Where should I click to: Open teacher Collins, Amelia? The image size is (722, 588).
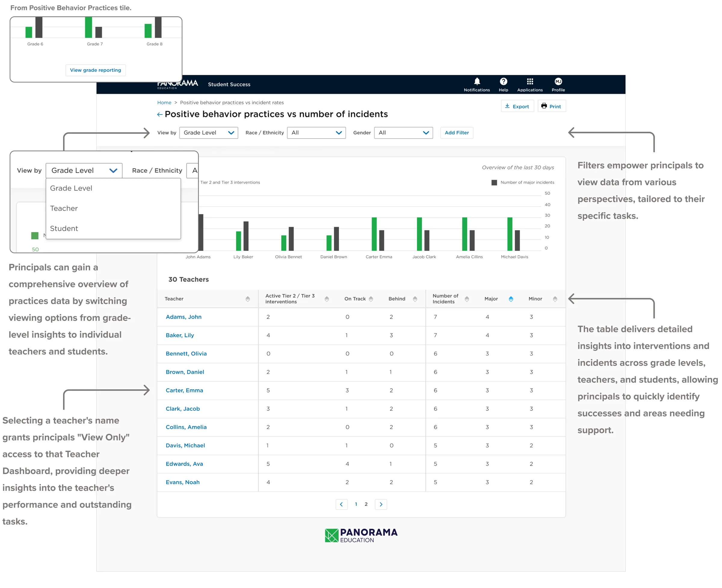pyautogui.click(x=186, y=427)
